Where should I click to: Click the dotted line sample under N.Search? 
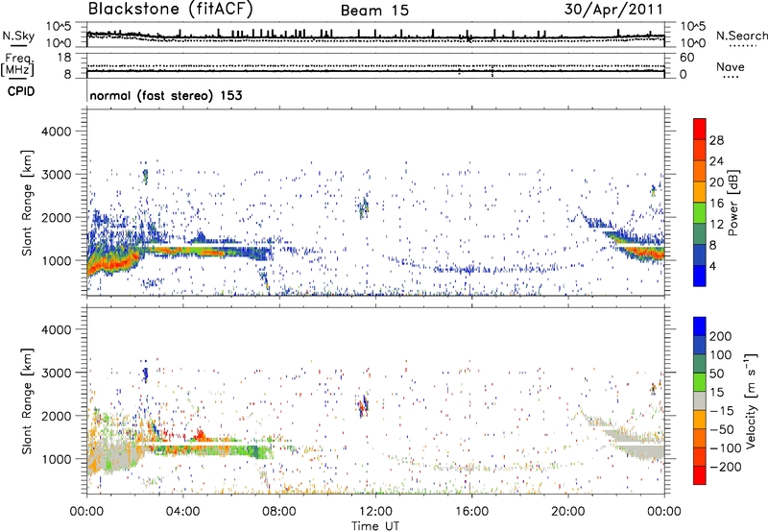click(x=743, y=46)
